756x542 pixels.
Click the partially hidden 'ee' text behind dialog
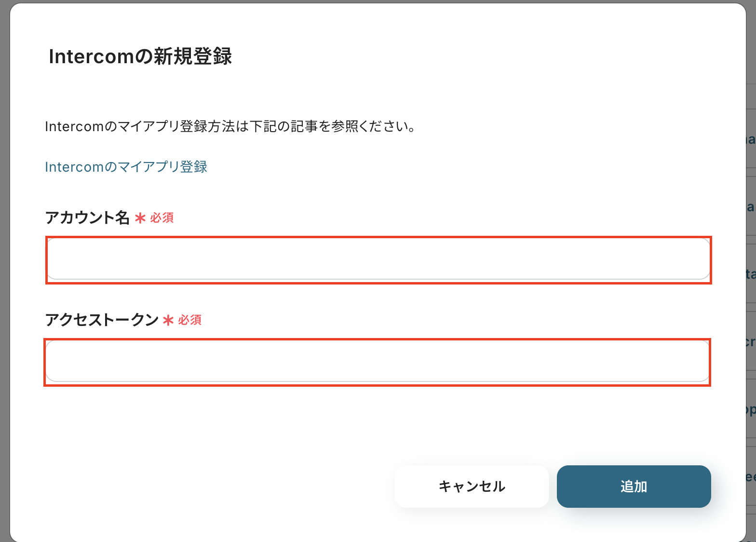click(x=751, y=477)
